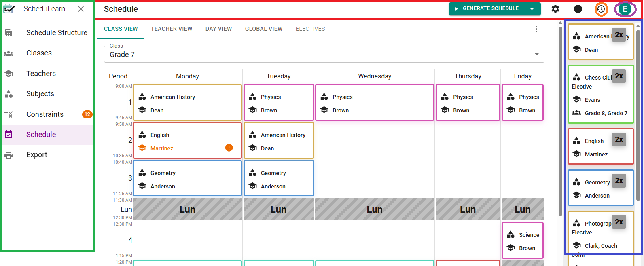Select the Day View tab
This screenshot has width=644, height=266.
pyautogui.click(x=218, y=29)
